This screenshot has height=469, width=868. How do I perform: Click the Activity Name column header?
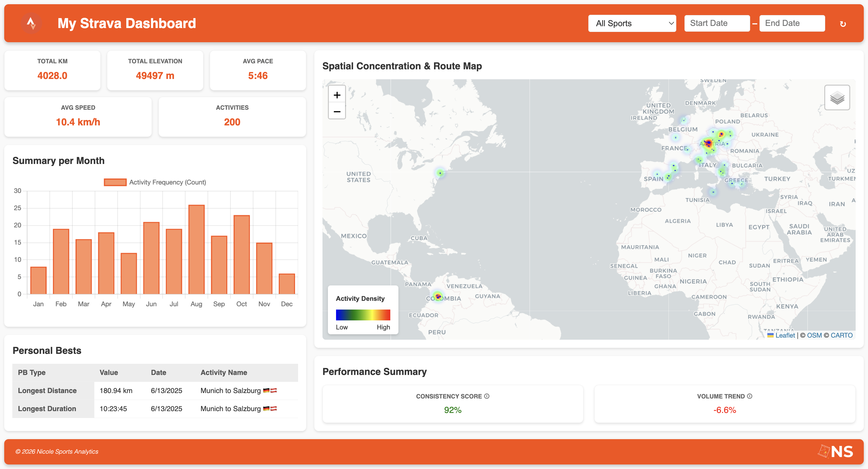click(x=224, y=372)
